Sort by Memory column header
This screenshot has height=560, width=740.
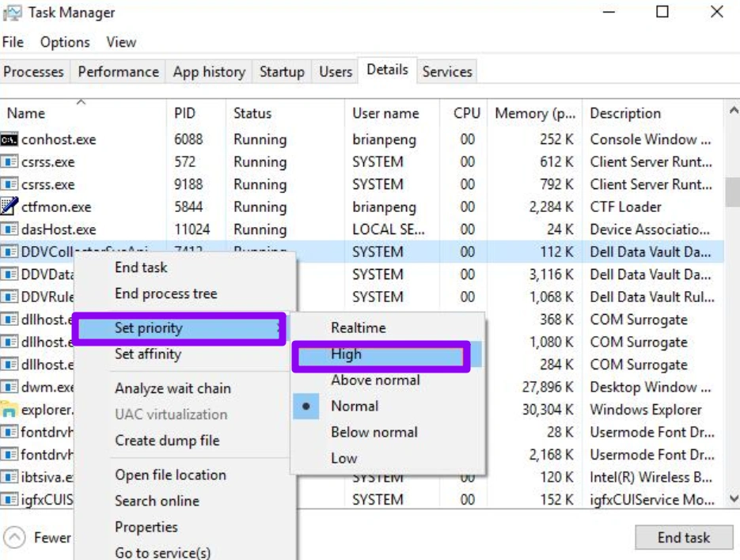click(x=534, y=114)
